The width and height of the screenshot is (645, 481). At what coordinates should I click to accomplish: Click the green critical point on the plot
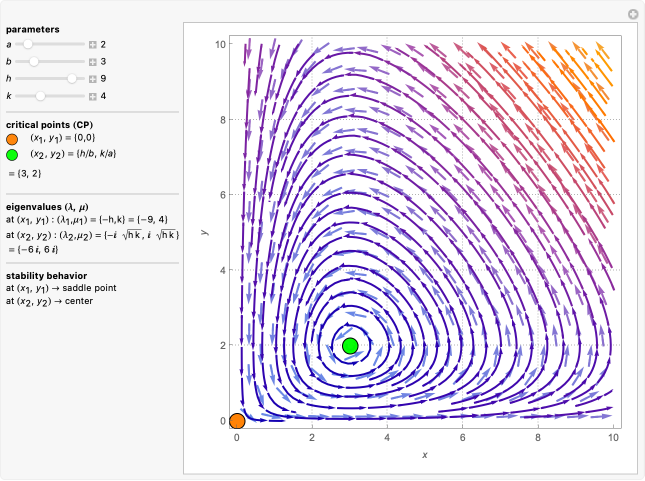coord(350,345)
